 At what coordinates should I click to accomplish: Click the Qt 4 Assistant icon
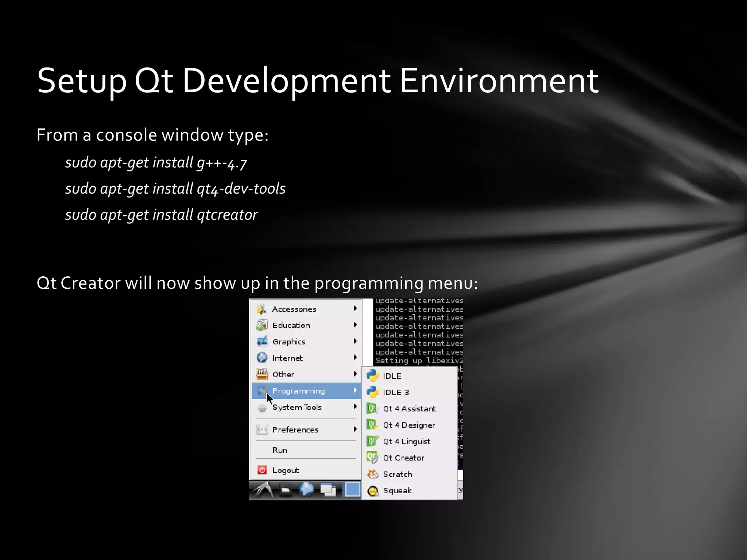tap(372, 409)
